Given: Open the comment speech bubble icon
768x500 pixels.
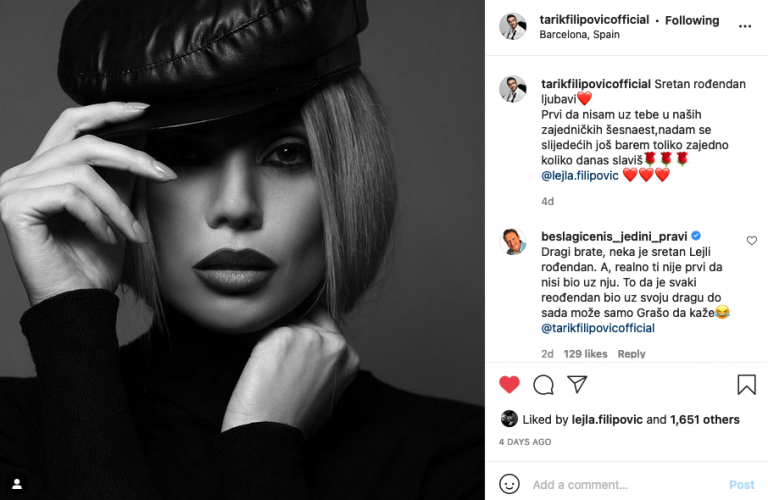Looking at the screenshot, I should click(x=543, y=385).
